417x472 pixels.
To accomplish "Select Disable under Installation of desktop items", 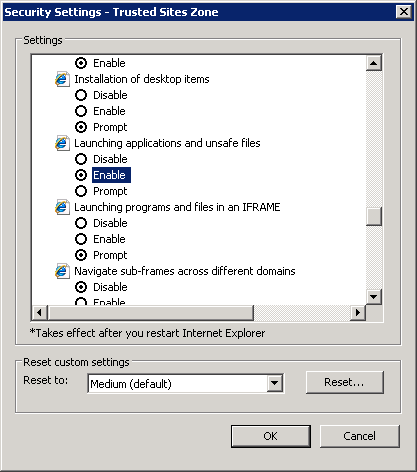I will 81,95.
